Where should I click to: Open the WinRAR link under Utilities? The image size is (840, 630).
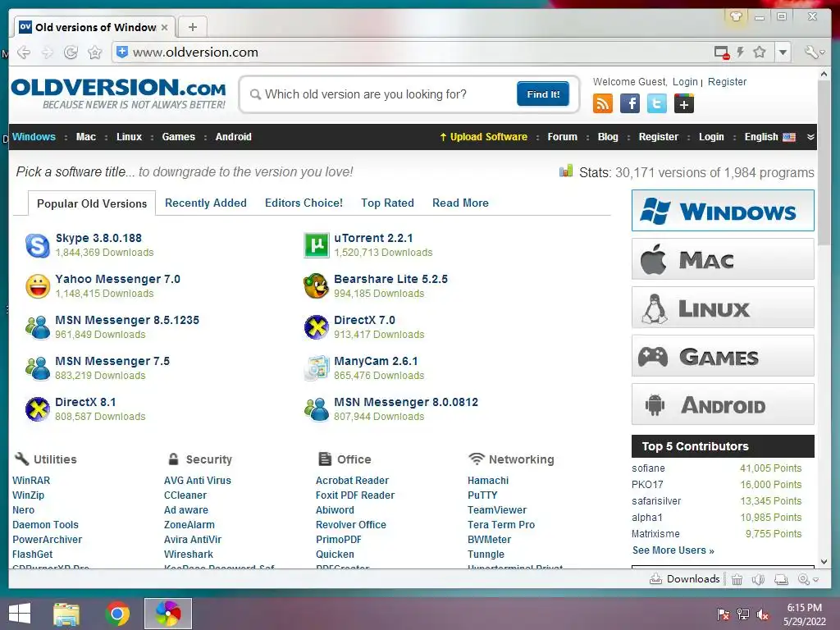[31, 481]
